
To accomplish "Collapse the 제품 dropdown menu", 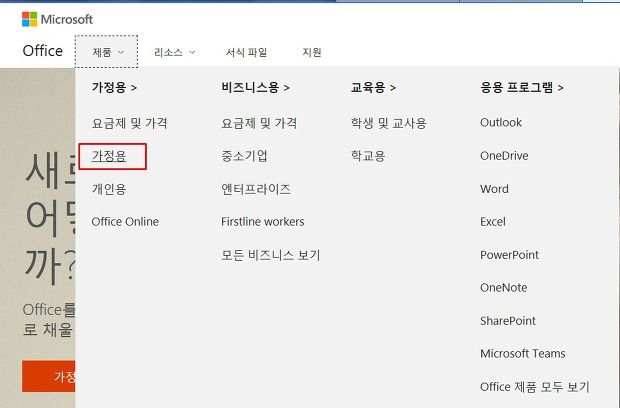I will pos(106,52).
